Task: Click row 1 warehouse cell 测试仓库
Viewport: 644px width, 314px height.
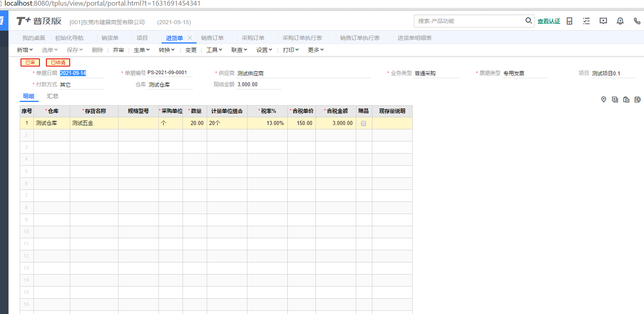Action: coord(52,123)
